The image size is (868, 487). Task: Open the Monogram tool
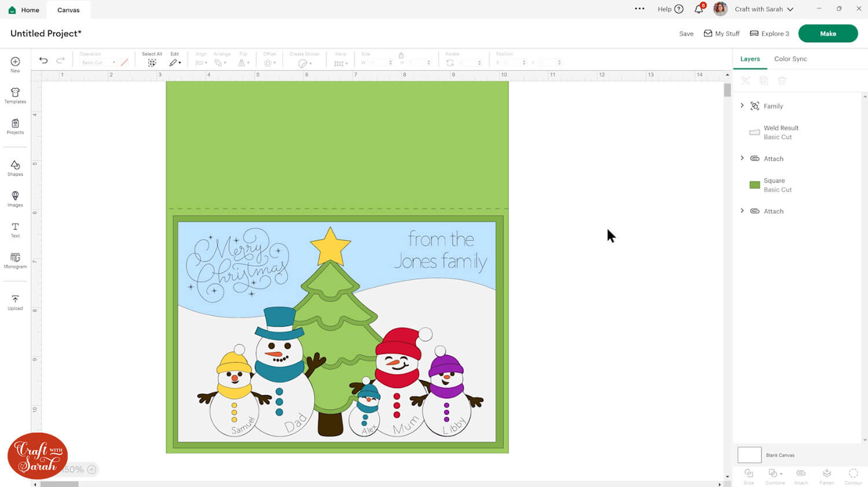tap(15, 261)
